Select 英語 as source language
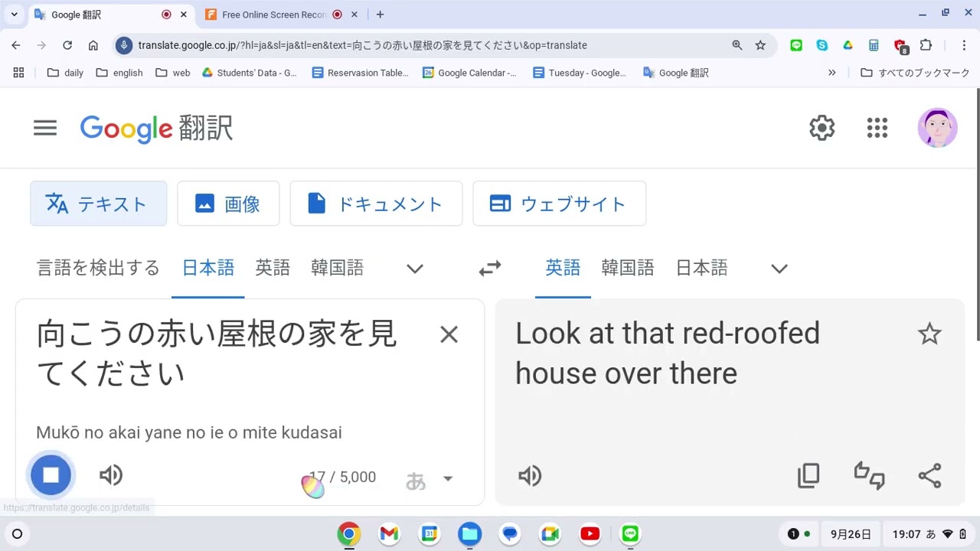 click(x=273, y=268)
